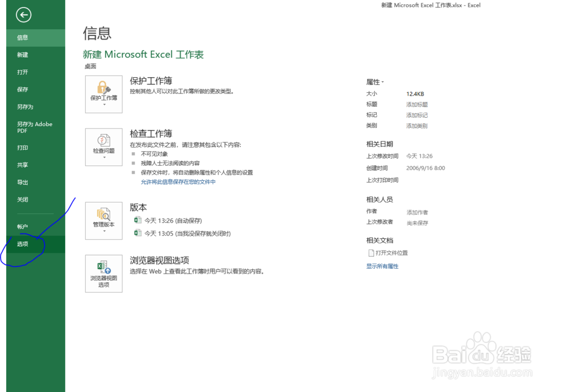Open Account (帐户) in the sidebar
The image size is (563, 392).
[35, 227]
